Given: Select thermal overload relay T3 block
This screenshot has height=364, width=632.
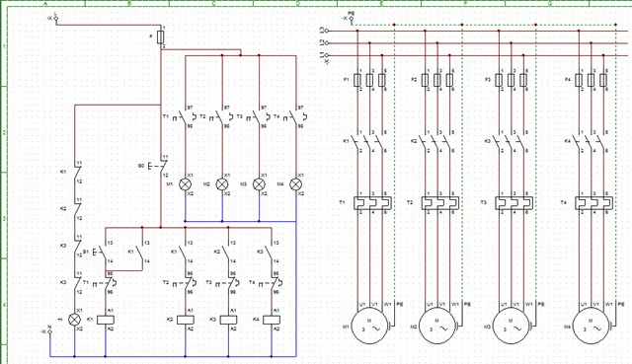Looking at the screenshot, I should (x=513, y=202).
